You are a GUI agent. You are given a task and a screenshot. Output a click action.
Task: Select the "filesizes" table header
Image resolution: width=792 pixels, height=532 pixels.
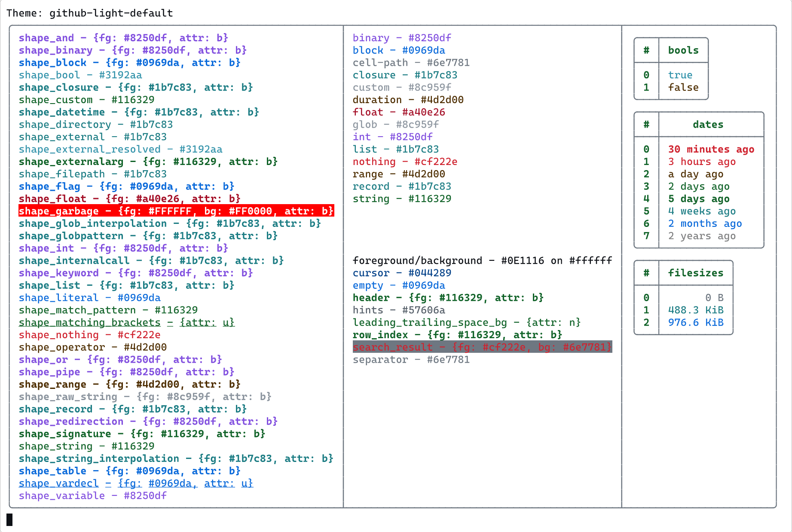695,273
